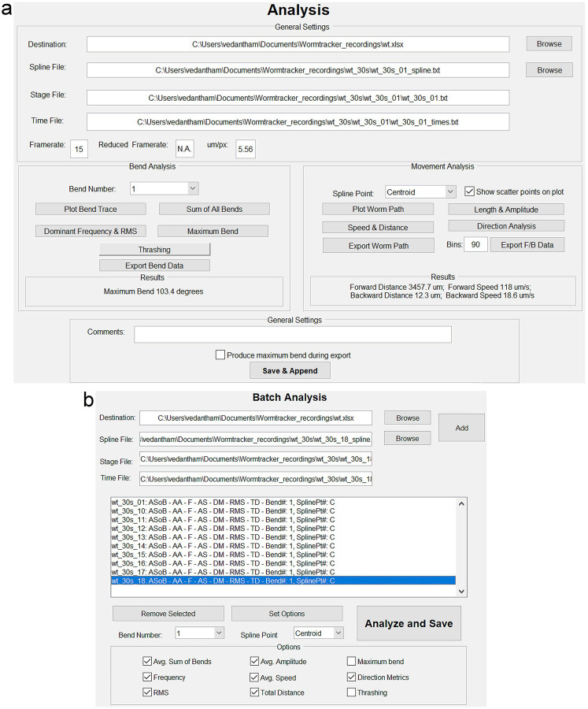Select wt_30s_11 entry in batch list

(283, 520)
